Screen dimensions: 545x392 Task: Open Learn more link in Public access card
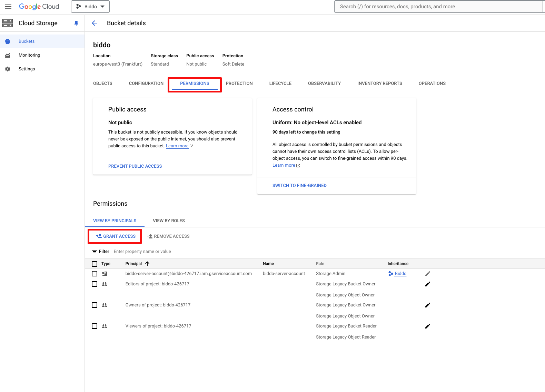[177, 146]
